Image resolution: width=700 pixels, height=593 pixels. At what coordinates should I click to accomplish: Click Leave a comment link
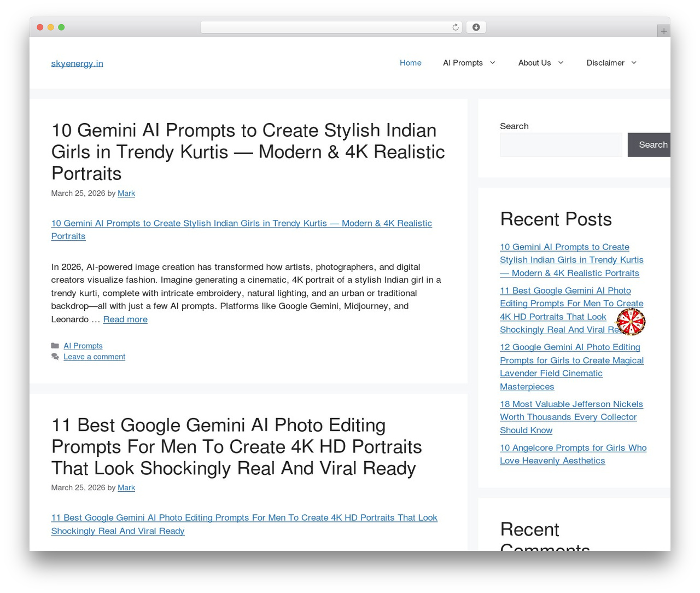pyautogui.click(x=94, y=357)
